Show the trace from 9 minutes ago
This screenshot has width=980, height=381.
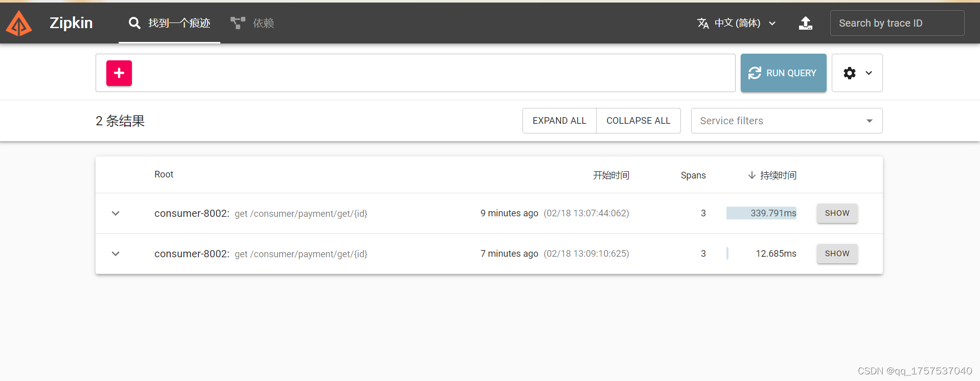[x=837, y=213]
